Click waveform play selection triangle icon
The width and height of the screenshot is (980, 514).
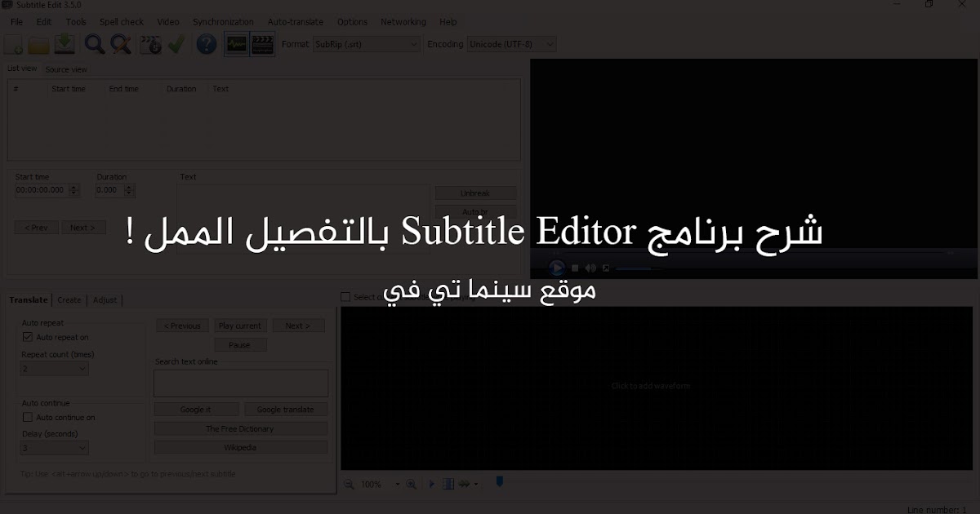pyautogui.click(x=432, y=484)
